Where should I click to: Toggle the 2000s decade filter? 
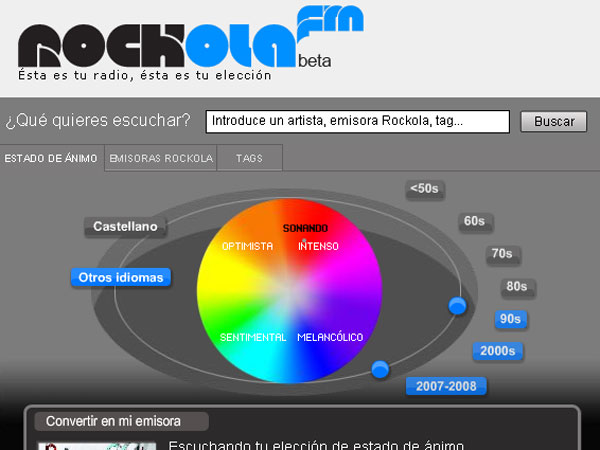[497, 351]
